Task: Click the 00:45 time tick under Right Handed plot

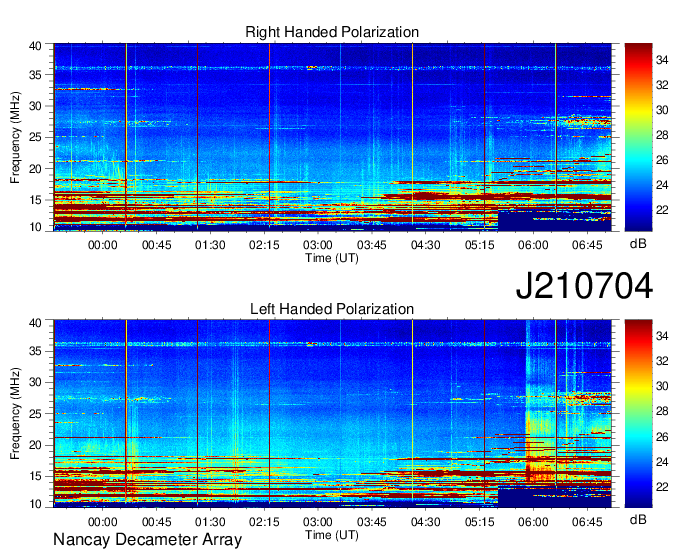Action: (157, 245)
